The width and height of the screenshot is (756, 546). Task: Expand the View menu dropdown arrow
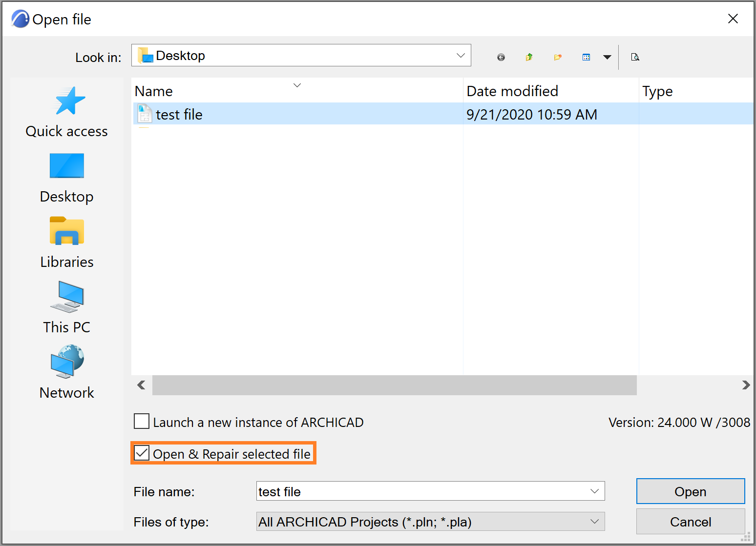(607, 58)
